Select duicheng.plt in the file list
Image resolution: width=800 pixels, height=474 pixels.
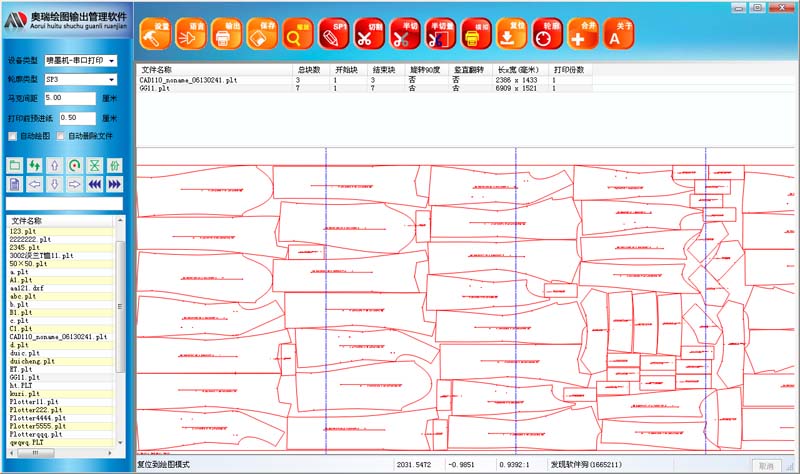click(x=60, y=362)
